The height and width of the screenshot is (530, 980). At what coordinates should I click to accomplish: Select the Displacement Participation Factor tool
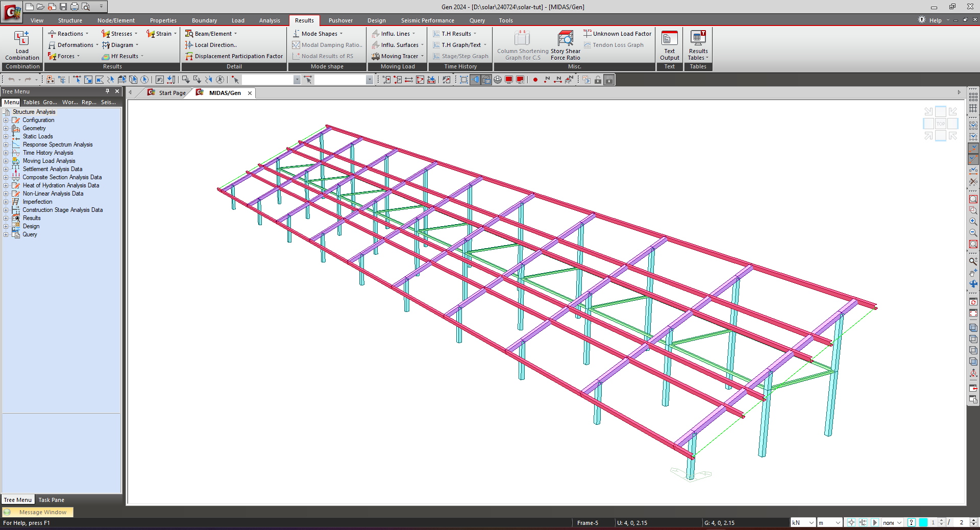click(234, 56)
